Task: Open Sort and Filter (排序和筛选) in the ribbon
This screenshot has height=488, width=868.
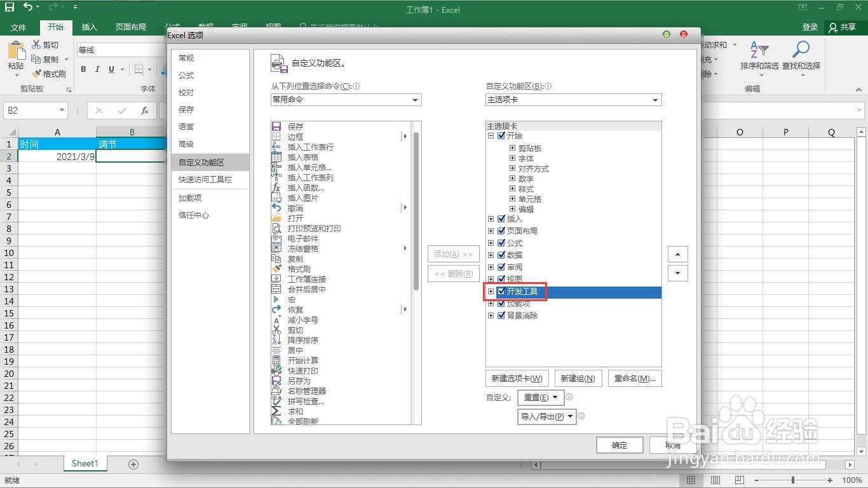Action: [x=759, y=57]
